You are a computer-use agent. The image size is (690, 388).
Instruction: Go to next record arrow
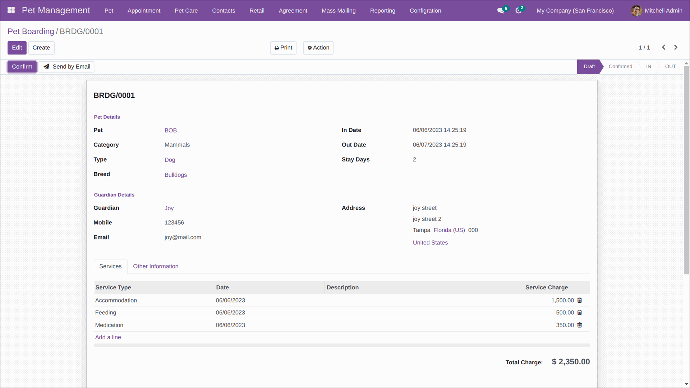(675, 48)
